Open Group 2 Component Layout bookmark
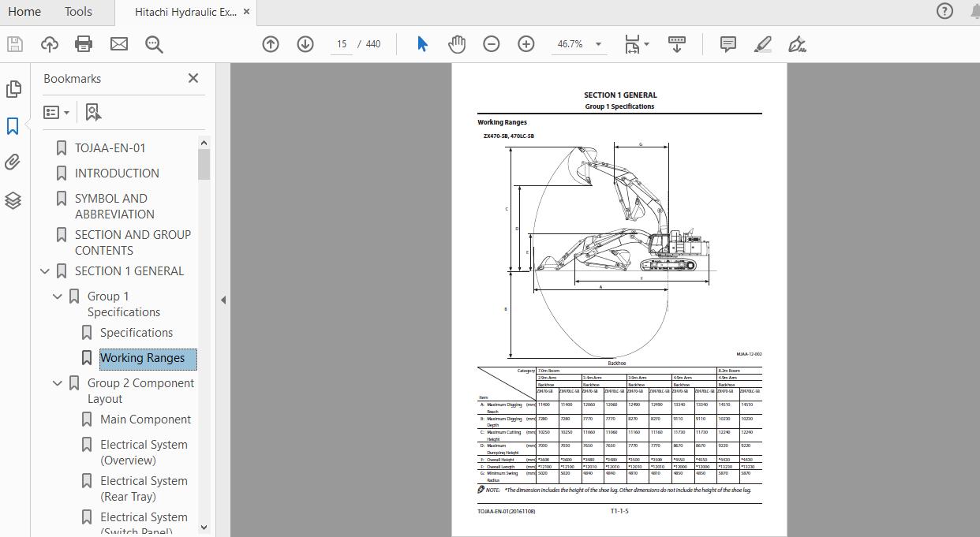 (x=140, y=391)
